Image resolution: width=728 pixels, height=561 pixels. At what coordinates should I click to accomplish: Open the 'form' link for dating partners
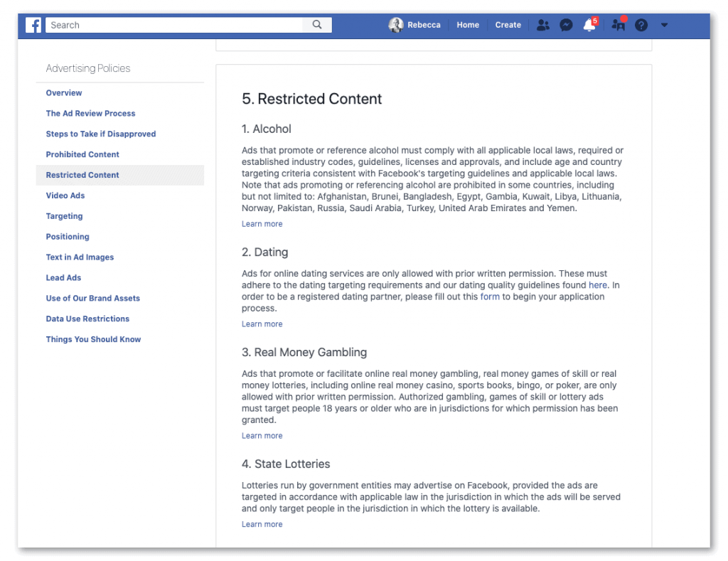coord(490,296)
